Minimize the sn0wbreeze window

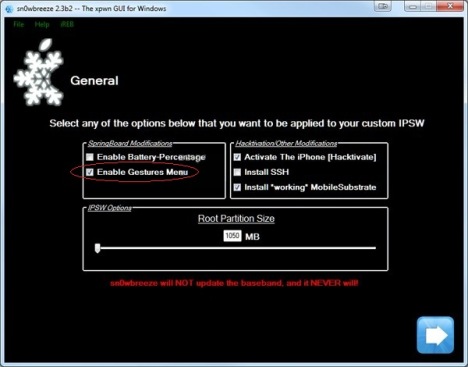[413, 6]
